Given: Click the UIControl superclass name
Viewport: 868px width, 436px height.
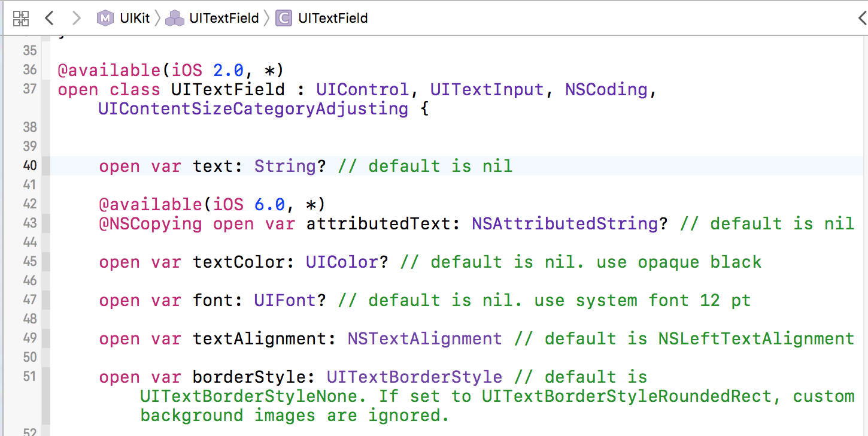Looking at the screenshot, I should 361,89.
